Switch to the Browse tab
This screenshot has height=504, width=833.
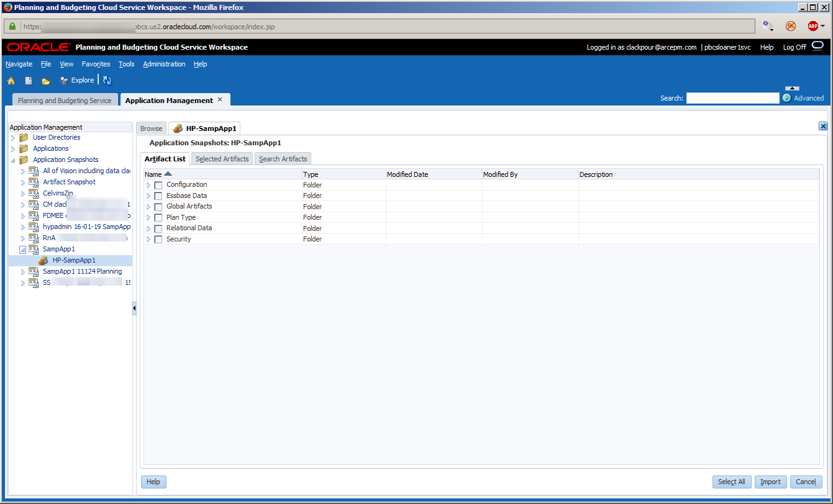pos(151,128)
